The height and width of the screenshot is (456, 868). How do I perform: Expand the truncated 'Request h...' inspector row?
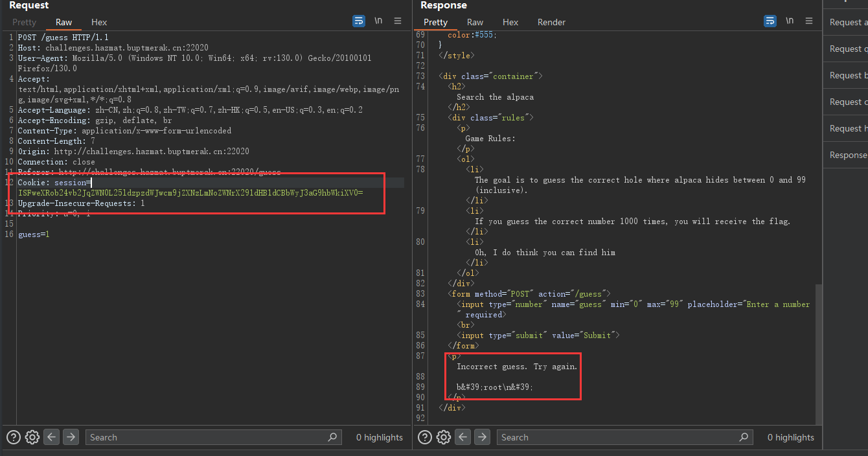(845, 128)
